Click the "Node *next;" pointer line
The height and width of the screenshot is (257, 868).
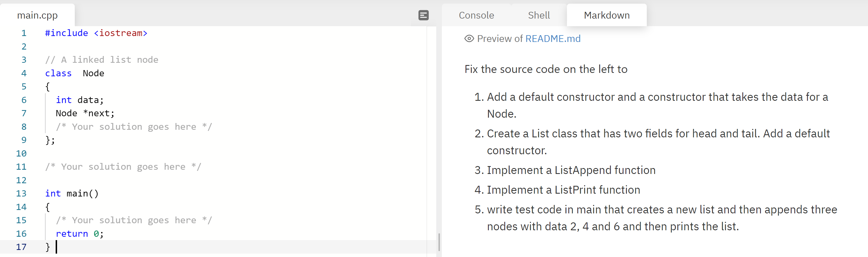(x=85, y=113)
